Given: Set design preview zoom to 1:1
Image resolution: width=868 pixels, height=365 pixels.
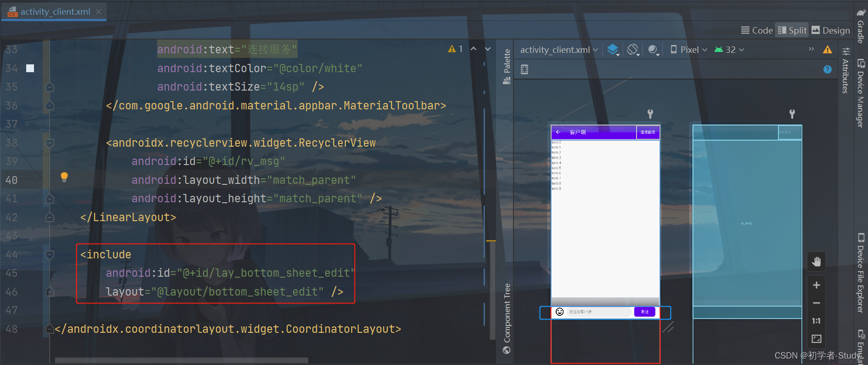Looking at the screenshot, I should 816,321.
